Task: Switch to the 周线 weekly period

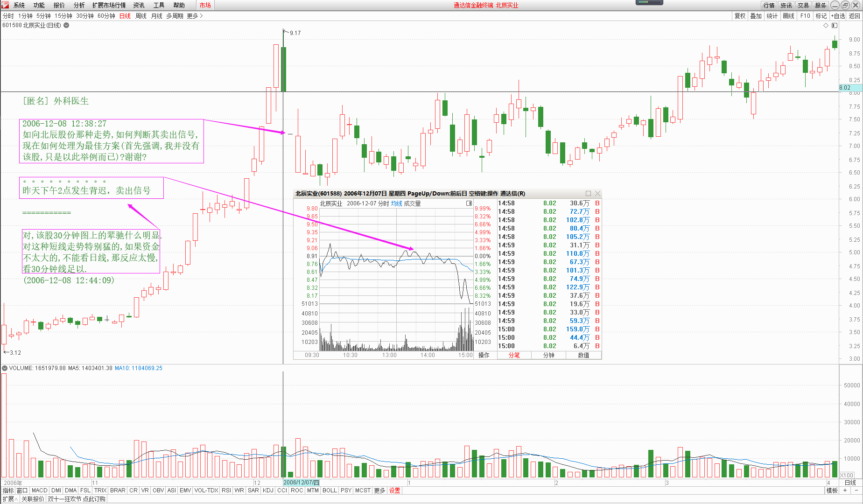Action: pyautogui.click(x=140, y=16)
